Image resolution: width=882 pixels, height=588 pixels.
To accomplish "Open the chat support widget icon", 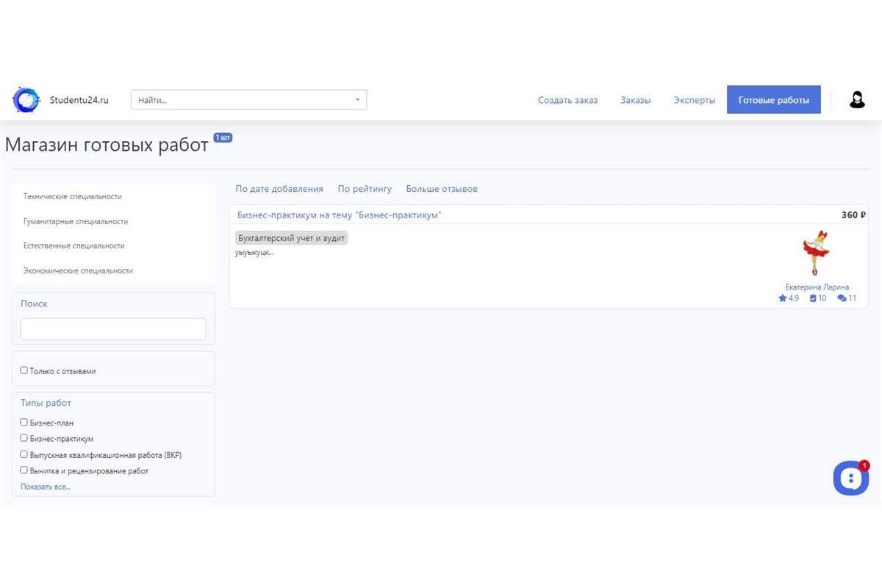I will click(850, 478).
